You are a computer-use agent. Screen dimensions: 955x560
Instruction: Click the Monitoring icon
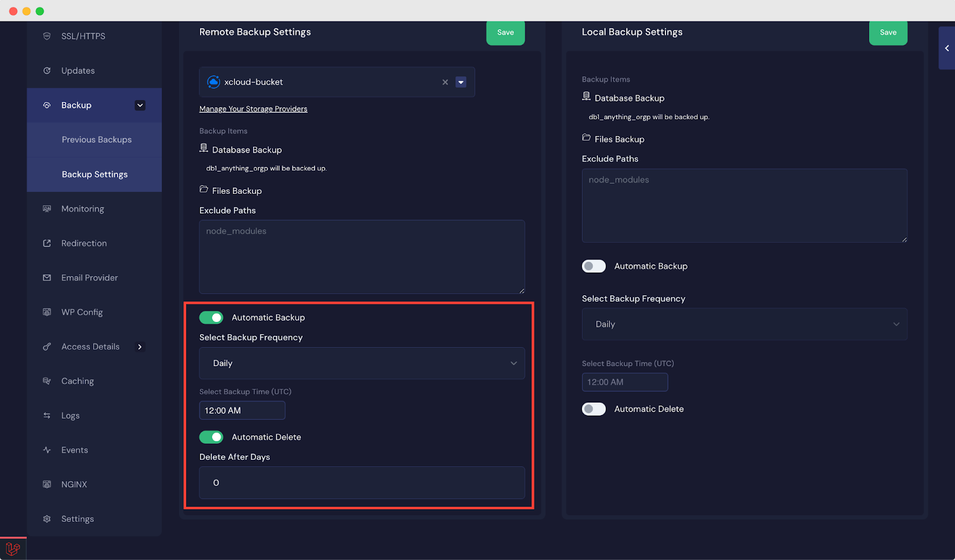47,209
